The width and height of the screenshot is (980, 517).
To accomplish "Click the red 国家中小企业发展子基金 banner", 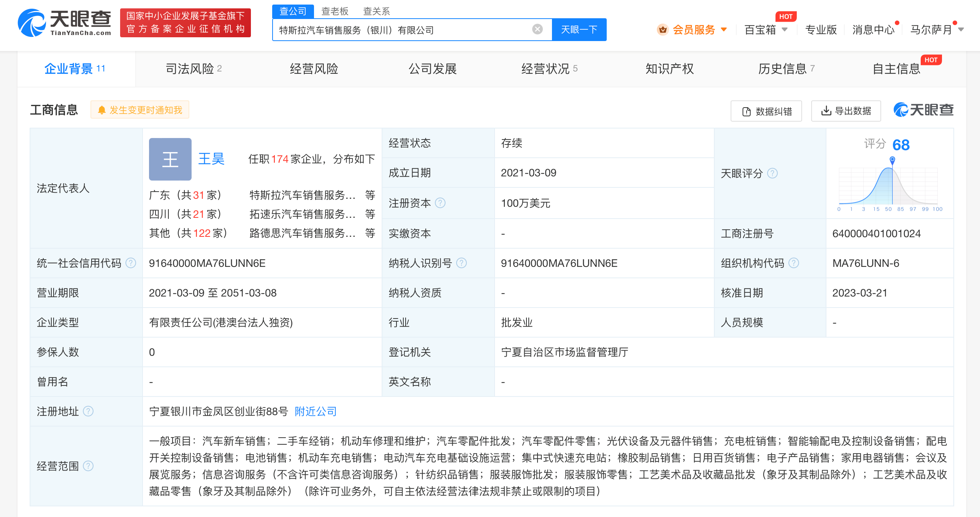I will coord(185,23).
